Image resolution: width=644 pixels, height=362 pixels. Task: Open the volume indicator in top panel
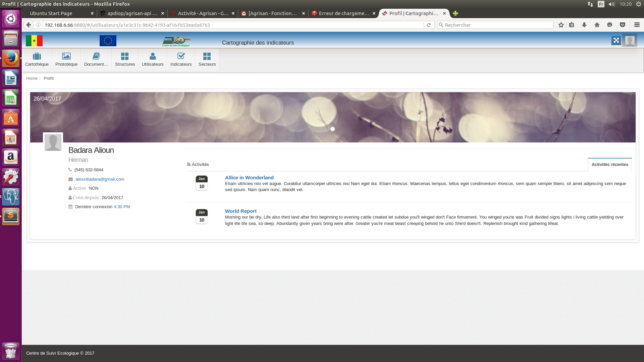tap(611, 4)
